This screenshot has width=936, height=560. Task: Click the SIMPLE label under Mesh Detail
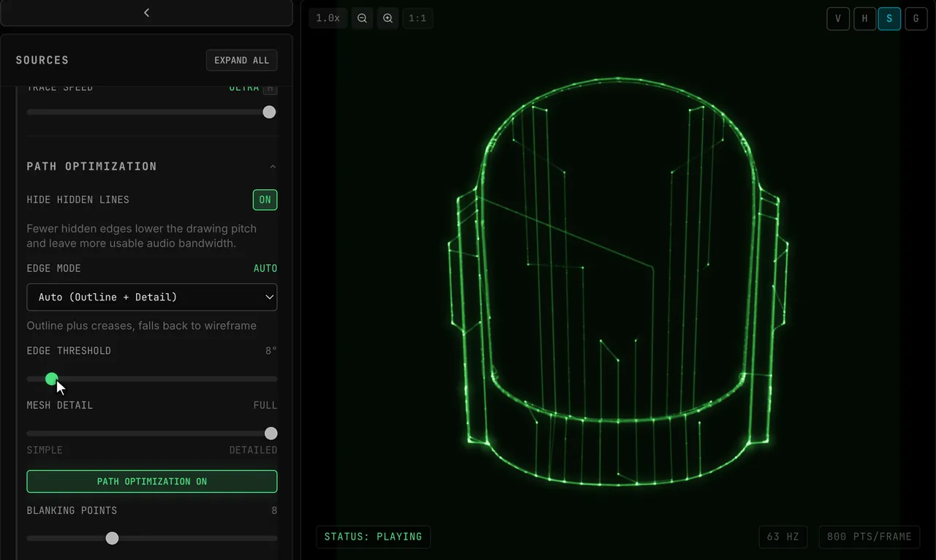(x=45, y=450)
